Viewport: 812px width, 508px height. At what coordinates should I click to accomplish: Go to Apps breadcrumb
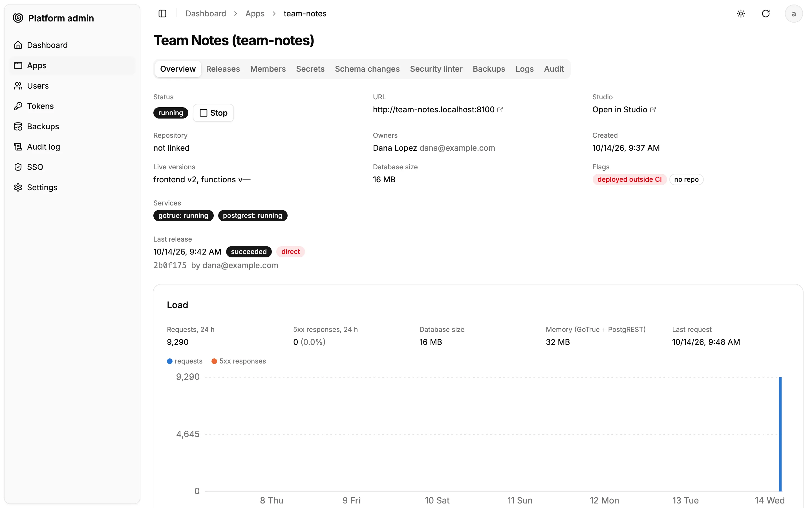point(255,14)
